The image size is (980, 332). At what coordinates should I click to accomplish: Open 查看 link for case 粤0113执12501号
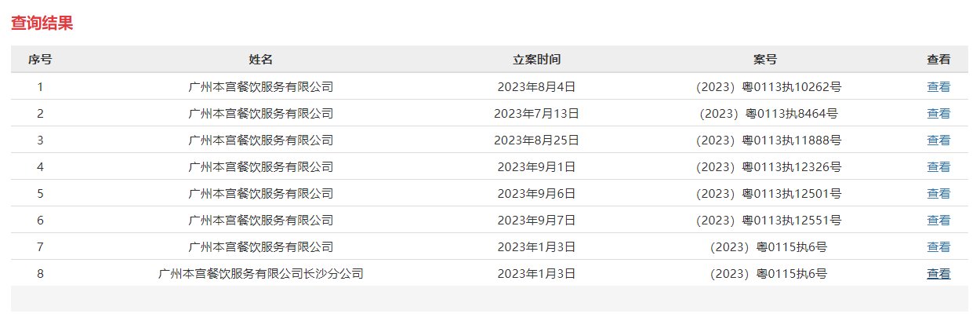click(x=938, y=194)
